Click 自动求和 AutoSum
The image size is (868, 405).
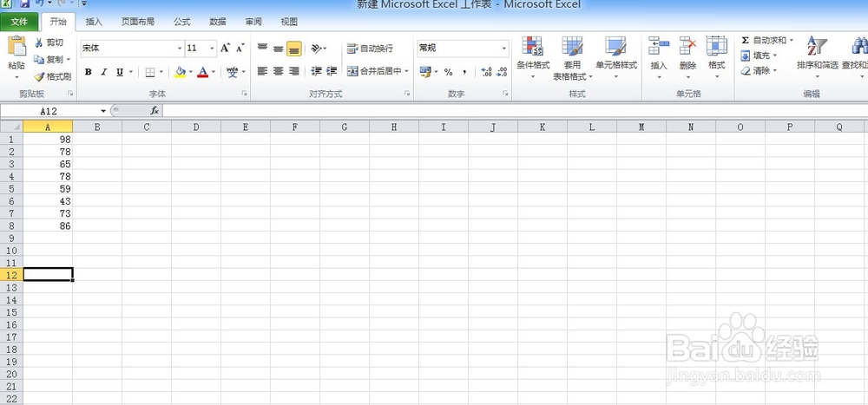point(764,41)
